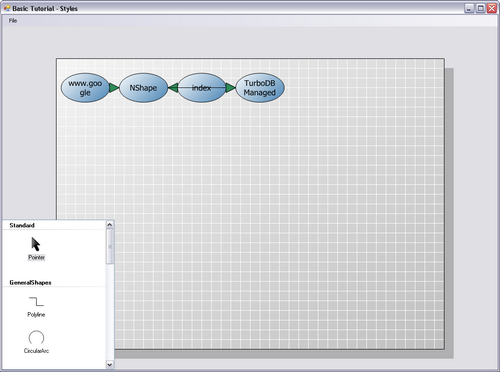This screenshot has width=500, height=372.
Task: Click toolbox scrollbar down arrow
Action: pyautogui.click(x=110, y=365)
